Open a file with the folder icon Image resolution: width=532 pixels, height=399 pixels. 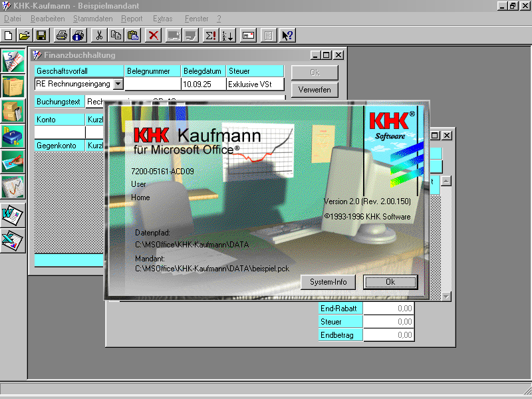pyautogui.click(x=25, y=35)
